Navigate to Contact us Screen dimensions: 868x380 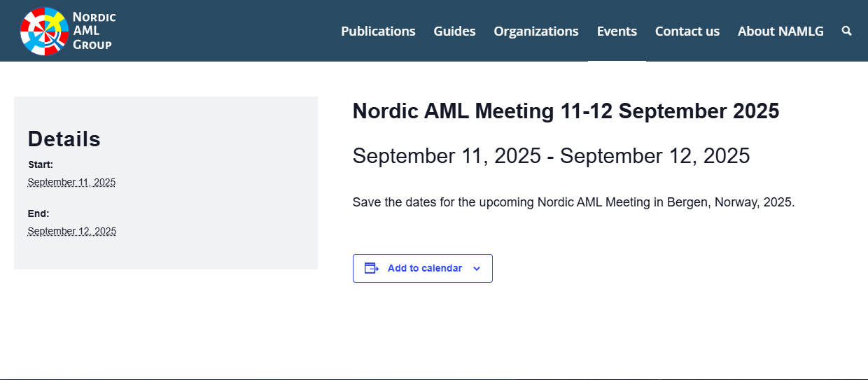coord(687,31)
